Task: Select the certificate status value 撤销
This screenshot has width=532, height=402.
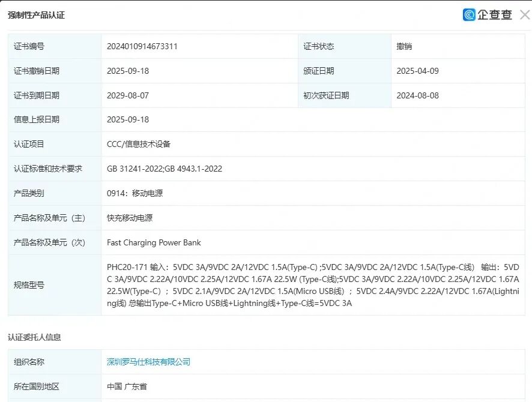Action: tap(404, 46)
